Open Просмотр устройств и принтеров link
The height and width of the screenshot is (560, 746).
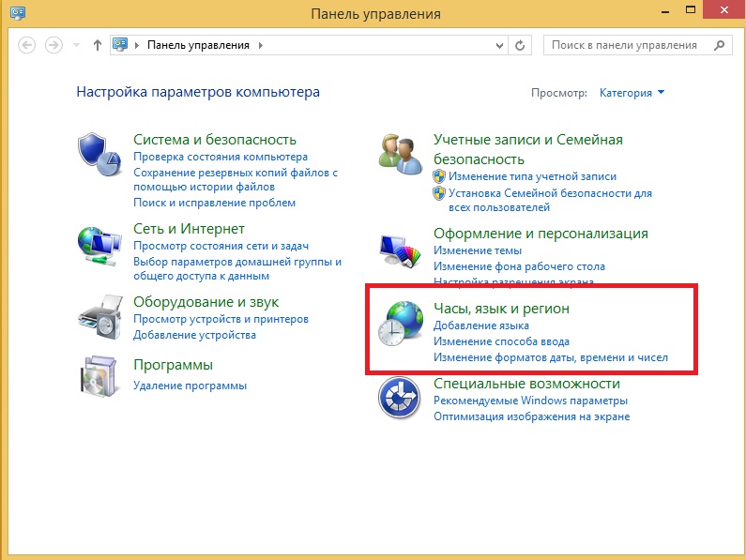tap(221, 319)
